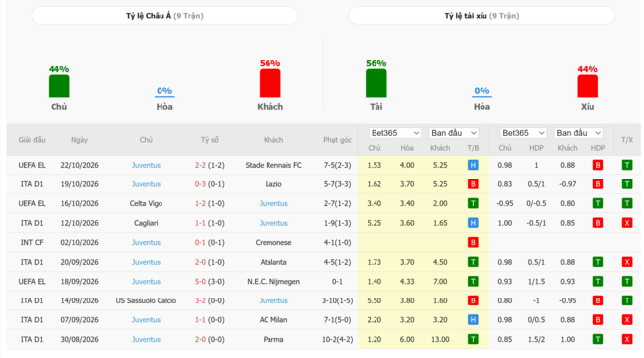Open Juventus link in Celta Vigo row
This screenshot has height=358, width=644.
[273, 203]
